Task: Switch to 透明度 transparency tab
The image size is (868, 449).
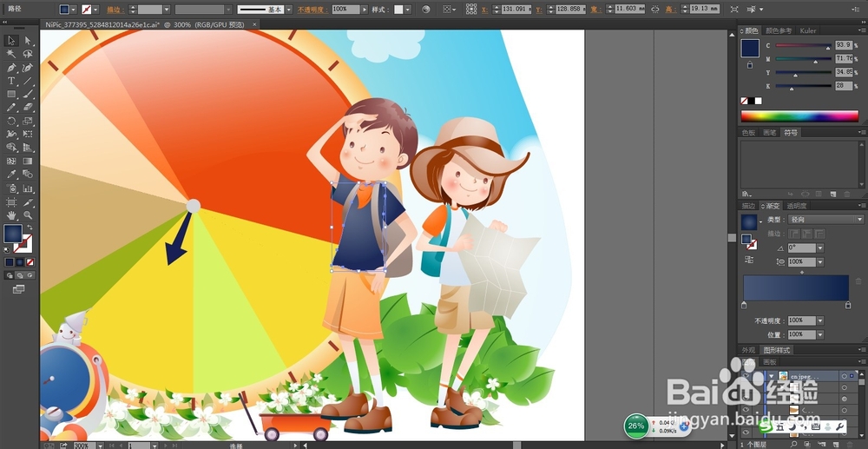Action: [x=796, y=206]
